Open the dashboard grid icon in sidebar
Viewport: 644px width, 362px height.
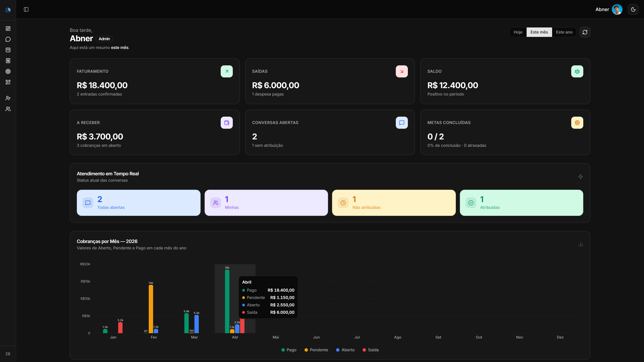[8, 28]
